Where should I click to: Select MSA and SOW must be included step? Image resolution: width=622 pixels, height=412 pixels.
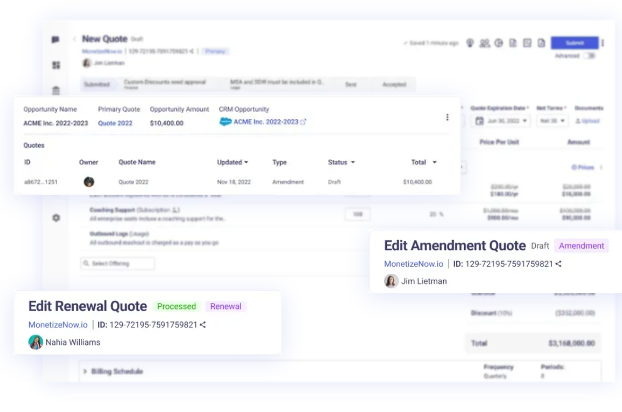coord(277,84)
